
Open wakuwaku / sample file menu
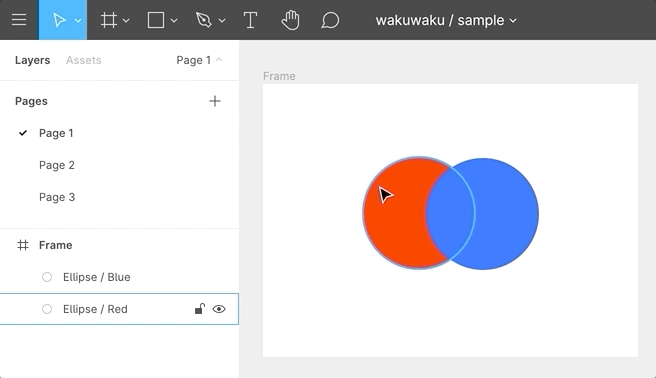pos(446,20)
